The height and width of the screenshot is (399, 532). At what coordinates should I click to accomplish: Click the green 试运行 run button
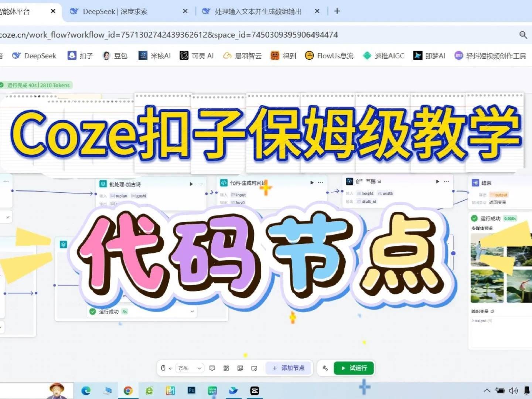[x=354, y=368]
